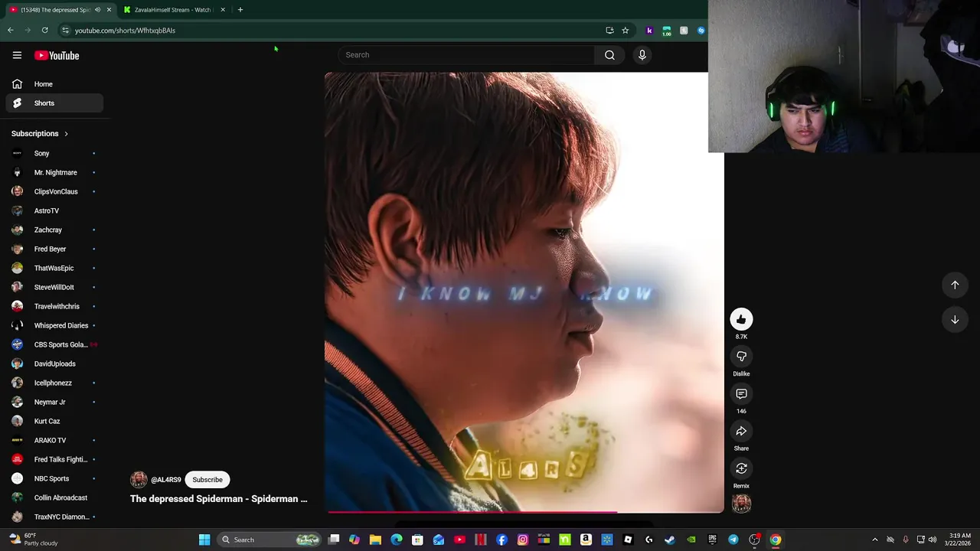Open the @AL4RS9 channel handle
This screenshot has width=980, height=551.
166,480
